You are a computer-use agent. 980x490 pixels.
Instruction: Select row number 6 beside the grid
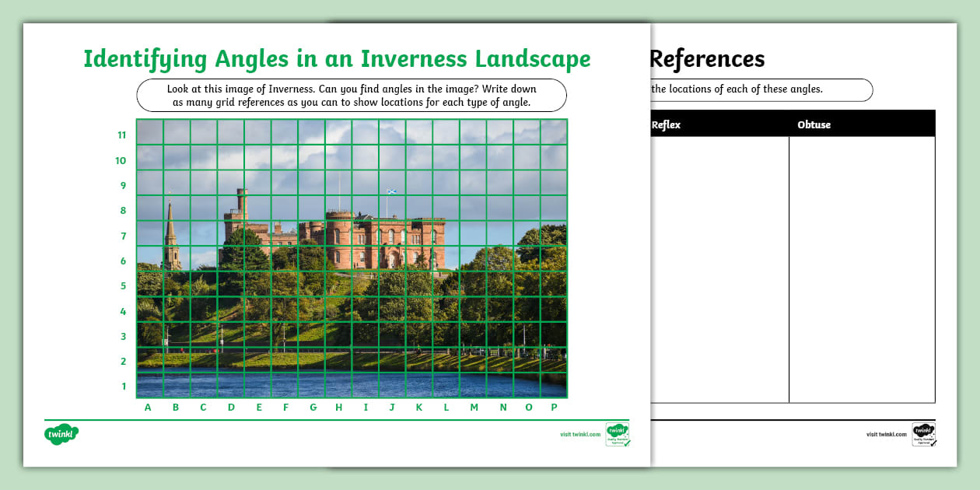pos(122,261)
